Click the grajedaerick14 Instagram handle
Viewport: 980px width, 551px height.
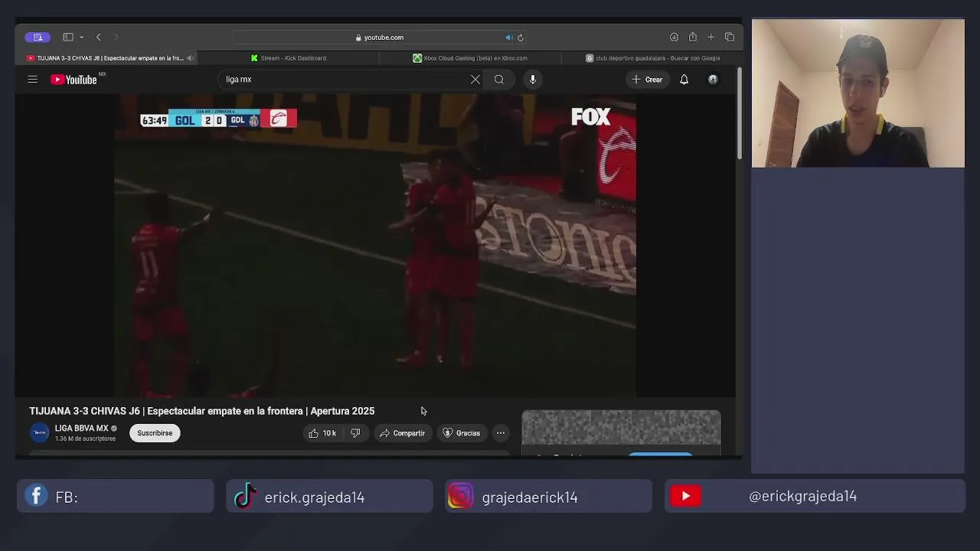click(x=530, y=497)
